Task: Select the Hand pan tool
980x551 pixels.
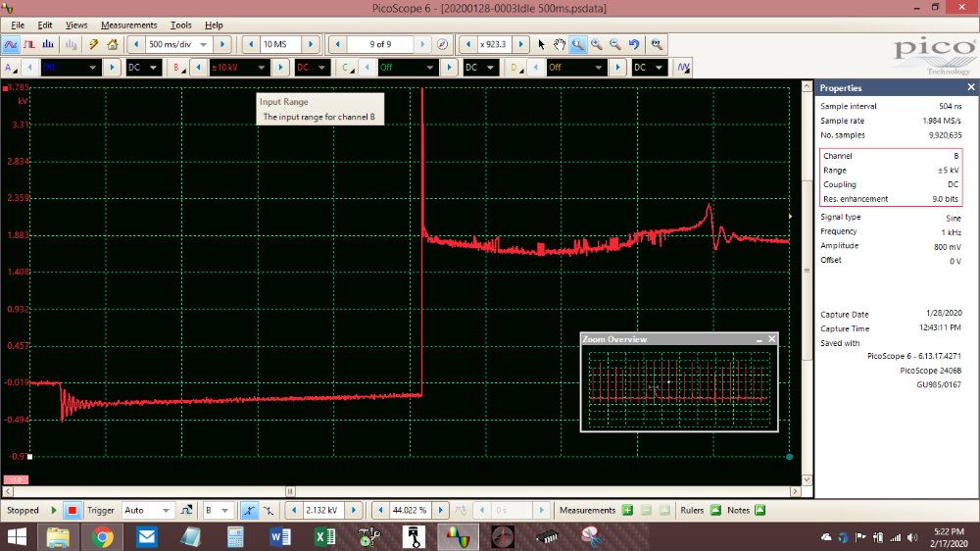Action: click(560, 44)
